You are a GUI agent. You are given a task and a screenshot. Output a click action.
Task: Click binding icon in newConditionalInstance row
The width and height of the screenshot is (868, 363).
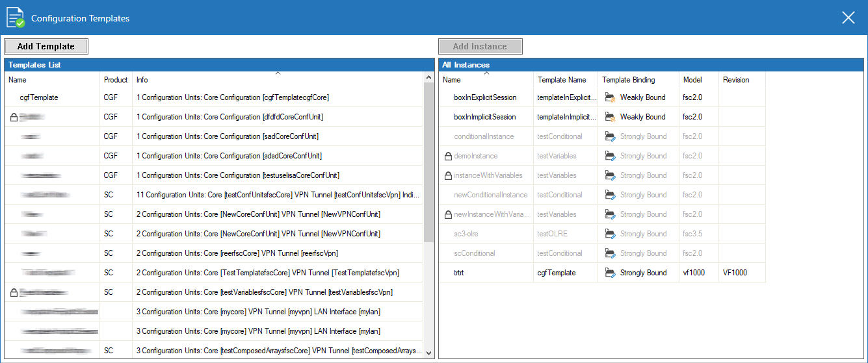coord(610,195)
